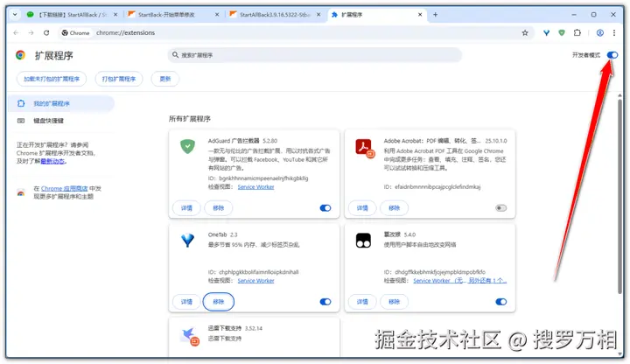Switch to the StartAllBack download link tab
The width and height of the screenshot is (630, 364).
(72, 15)
